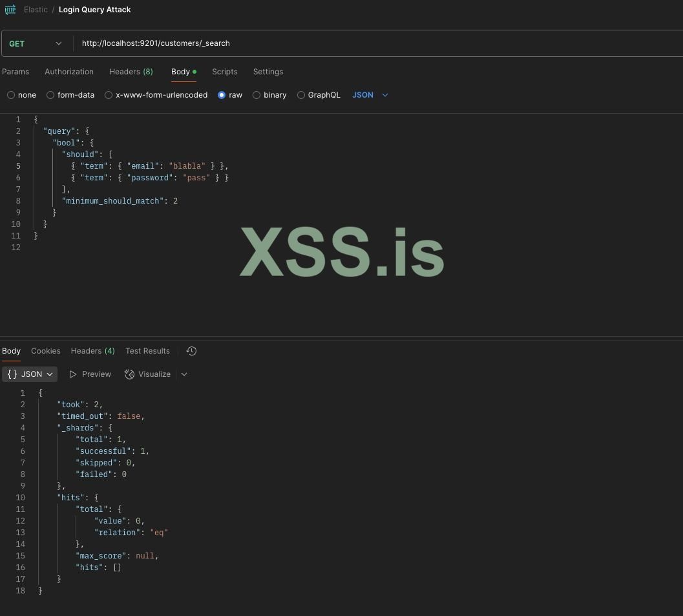
Task: Select the request Body tab
Action: [x=184, y=72]
